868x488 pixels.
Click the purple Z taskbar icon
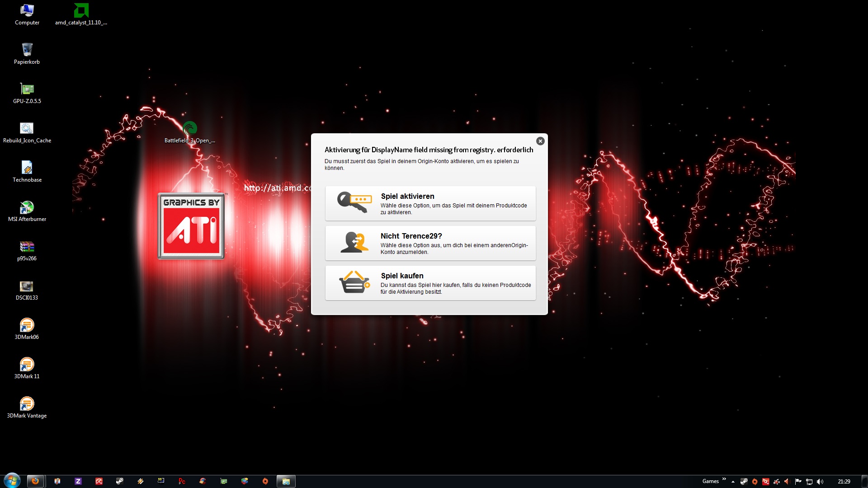(78, 481)
